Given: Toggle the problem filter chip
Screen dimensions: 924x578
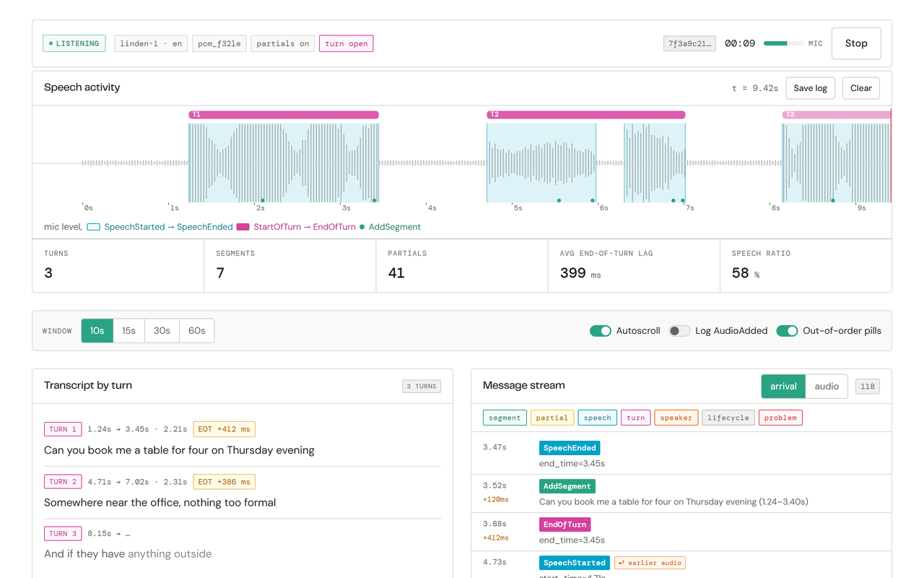Looking at the screenshot, I should [780, 418].
